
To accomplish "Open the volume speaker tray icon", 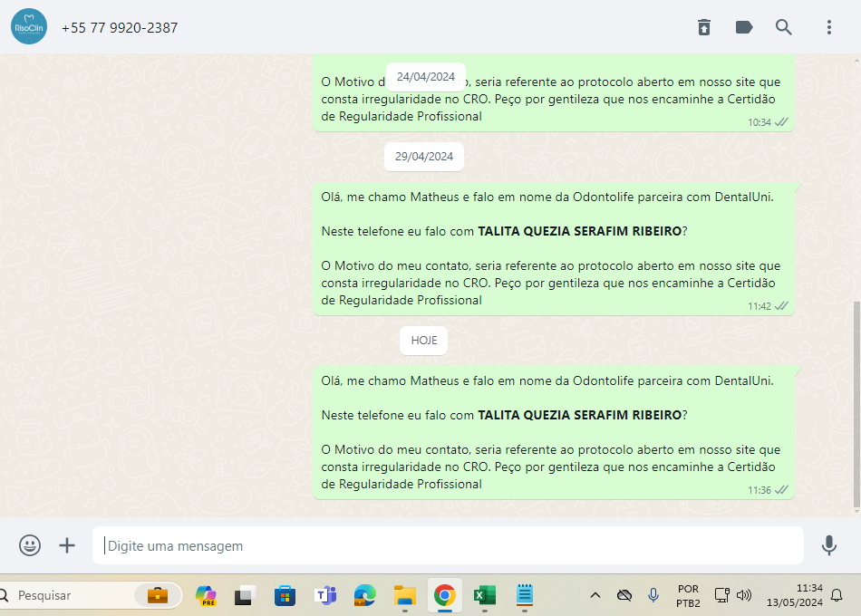I will coord(744,595).
